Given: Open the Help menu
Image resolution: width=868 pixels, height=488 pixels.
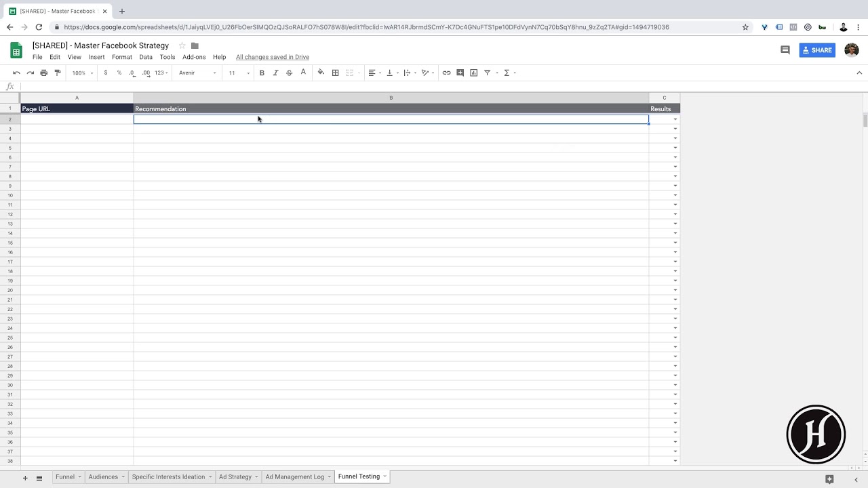Looking at the screenshot, I should click(219, 57).
